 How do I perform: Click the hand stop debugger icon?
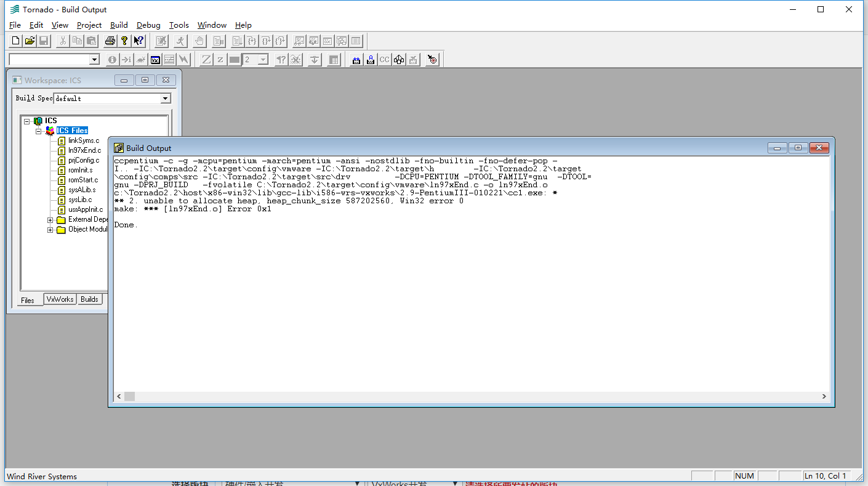199,41
